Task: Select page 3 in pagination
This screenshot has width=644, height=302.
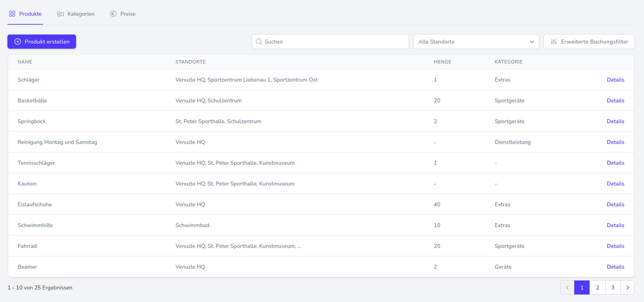Action: click(612, 288)
